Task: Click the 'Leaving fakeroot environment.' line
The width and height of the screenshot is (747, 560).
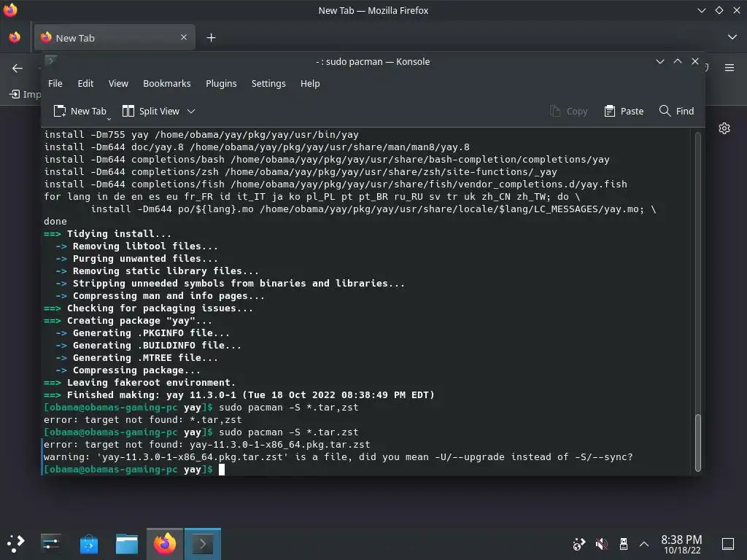Action: [x=139, y=382]
